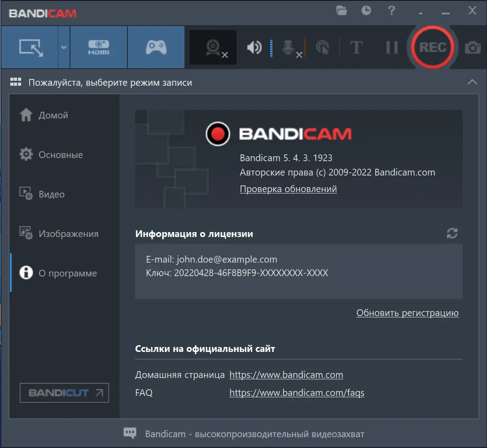Open the Видео settings tab
Viewport: 487px width, 448px height.
[x=42, y=194]
